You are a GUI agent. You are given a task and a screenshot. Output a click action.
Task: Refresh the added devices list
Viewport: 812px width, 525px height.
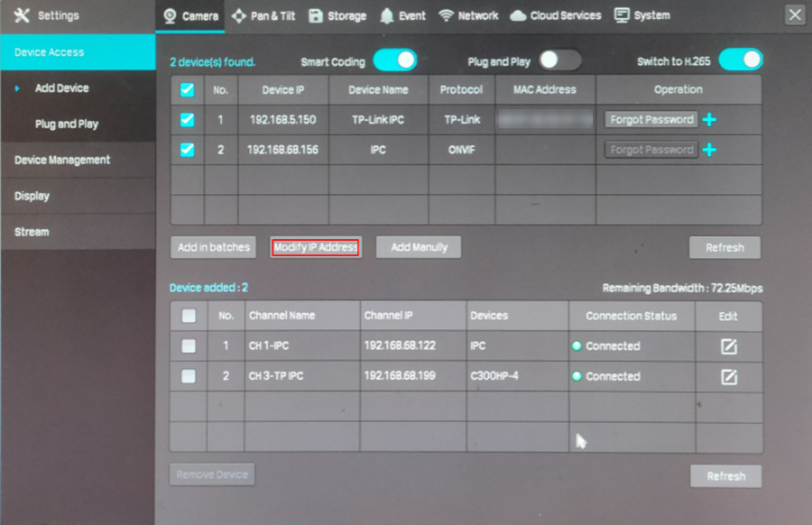(726, 475)
